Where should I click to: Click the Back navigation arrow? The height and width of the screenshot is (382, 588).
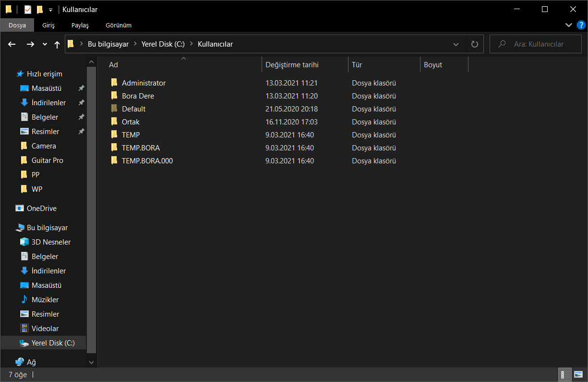tap(12, 44)
